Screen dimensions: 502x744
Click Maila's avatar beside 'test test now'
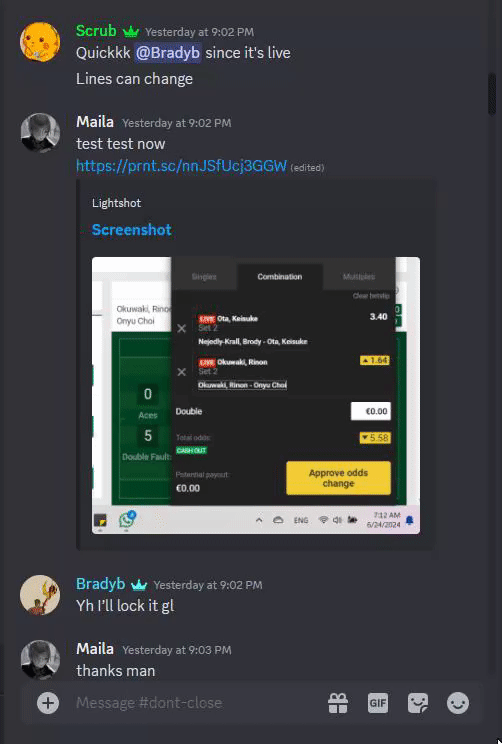click(x=40, y=133)
